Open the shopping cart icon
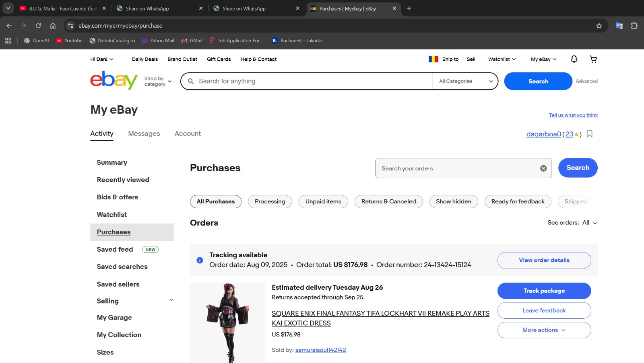Screen dimensions: 644x363 click(x=593, y=59)
